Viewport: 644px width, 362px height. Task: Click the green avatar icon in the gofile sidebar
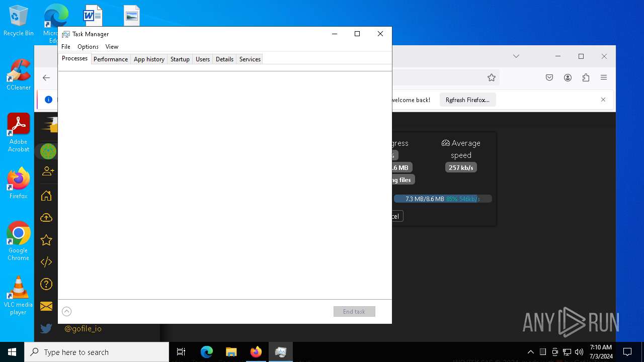(x=48, y=151)
